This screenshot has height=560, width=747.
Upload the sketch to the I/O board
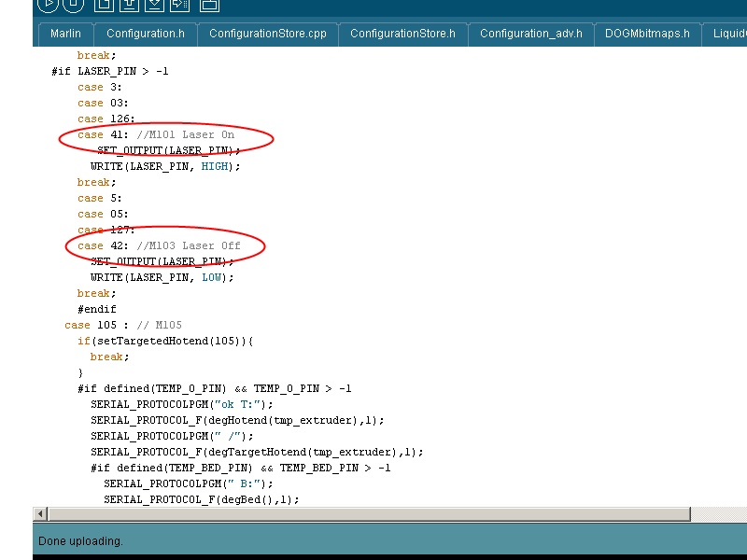point(179,4)
